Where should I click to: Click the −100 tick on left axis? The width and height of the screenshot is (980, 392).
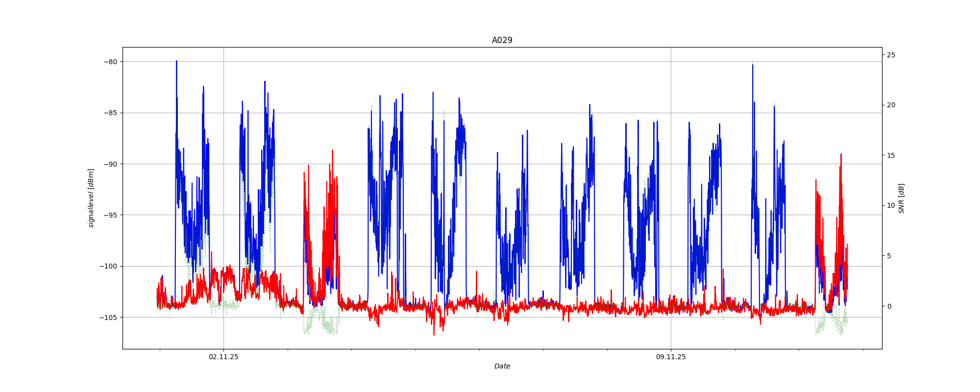[109, 266]
